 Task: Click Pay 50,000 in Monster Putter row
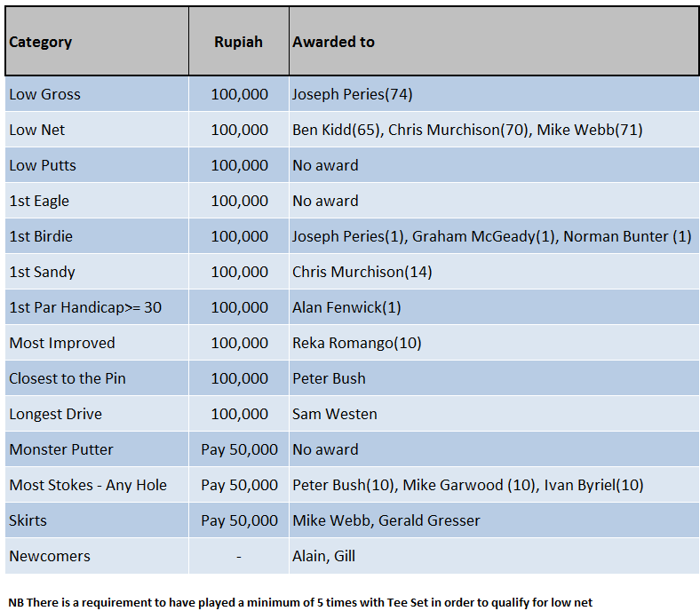[239, 449]
